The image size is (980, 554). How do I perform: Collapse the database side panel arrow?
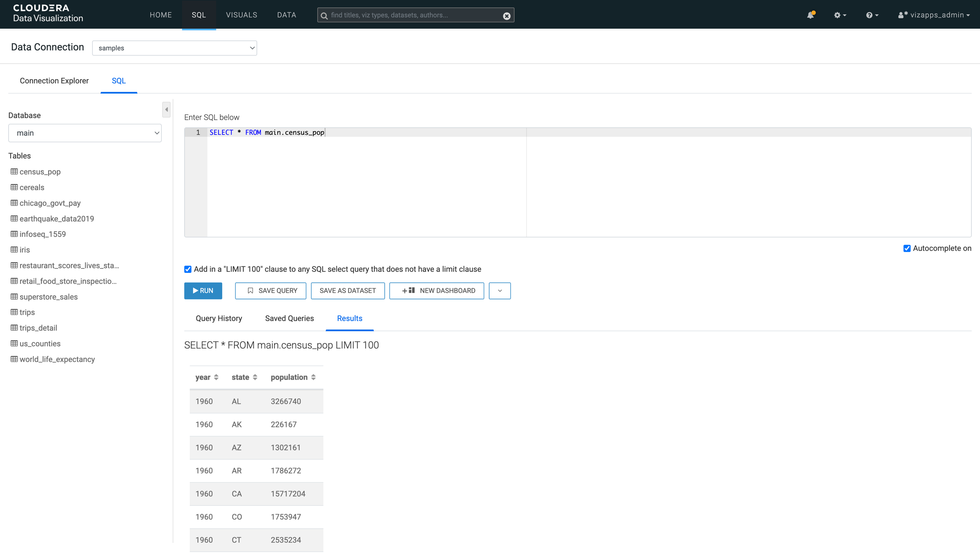(x=166, y=109)
